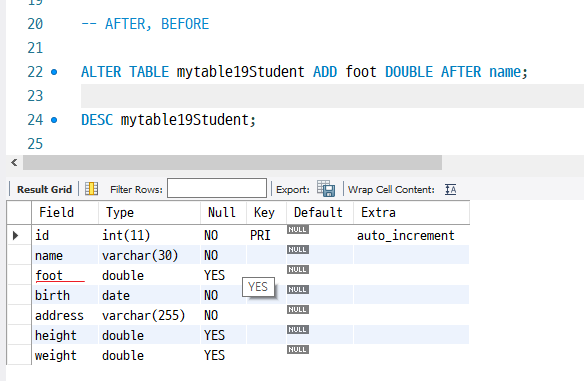Click the date type cell

pyautogui.click(x=149, y=296)
